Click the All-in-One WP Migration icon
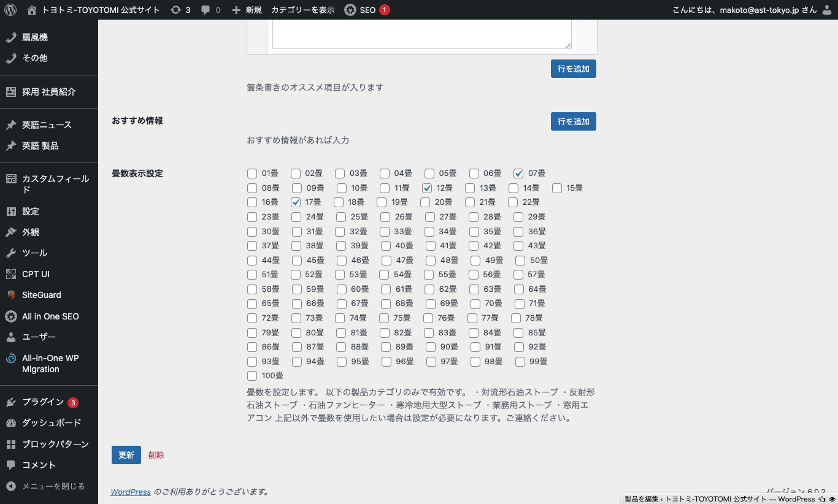Viewport: 838px width, 504px height. tap(11, 358)
